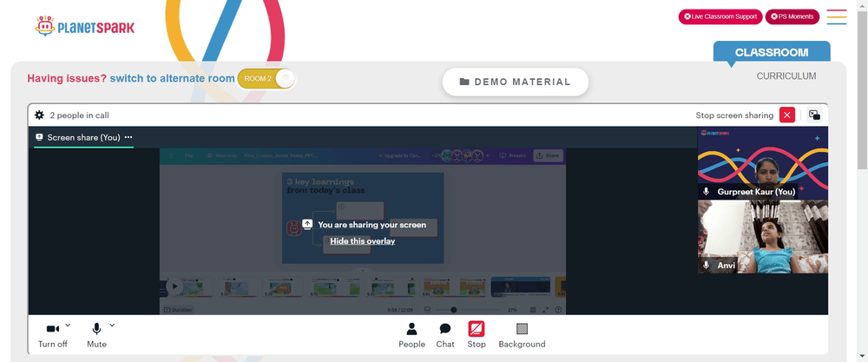Open picture-in-picture layout icon
This screenshot has width=868, height=362.
pos(814,115)
